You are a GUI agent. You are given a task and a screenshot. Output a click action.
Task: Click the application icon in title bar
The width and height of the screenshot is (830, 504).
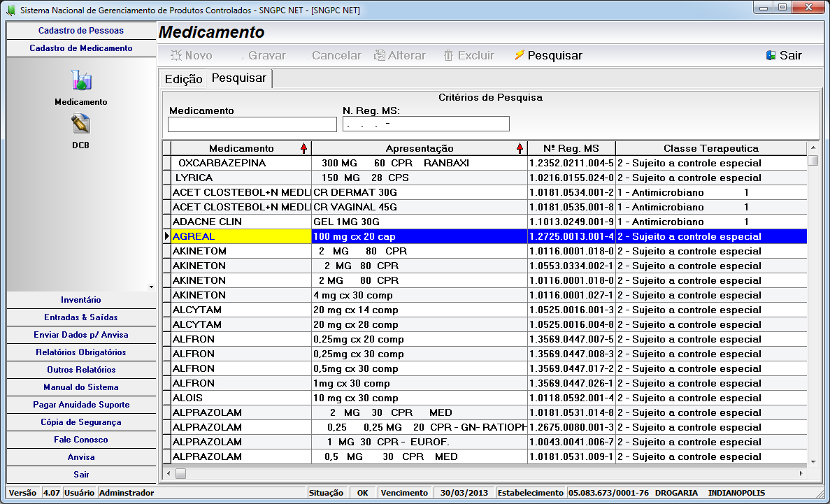(x=10, y=10)
